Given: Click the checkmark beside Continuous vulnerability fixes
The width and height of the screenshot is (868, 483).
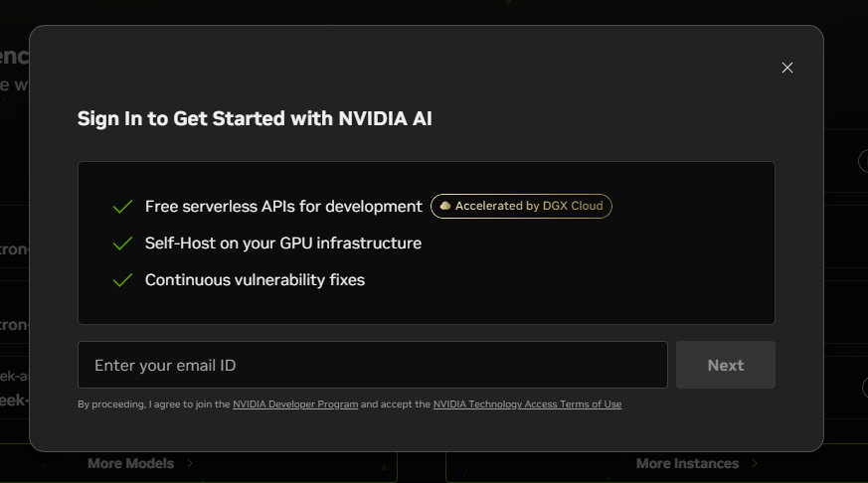Looking at the screenshot, I should point(122,280).
